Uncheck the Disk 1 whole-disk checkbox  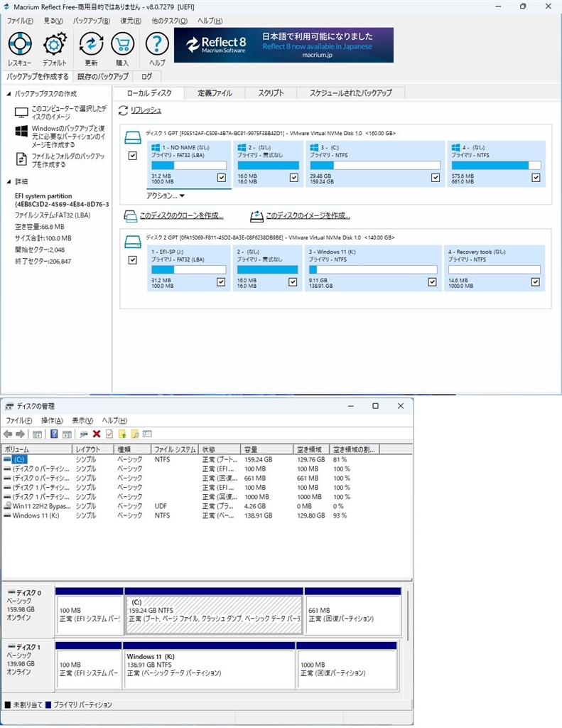(132, 156)
